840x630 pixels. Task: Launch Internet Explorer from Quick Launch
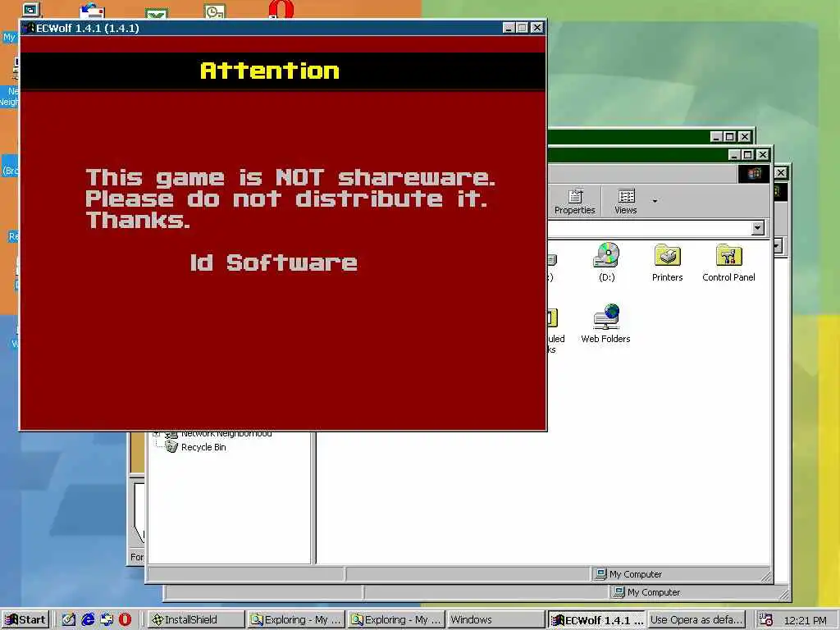click(x=87, y=619)
